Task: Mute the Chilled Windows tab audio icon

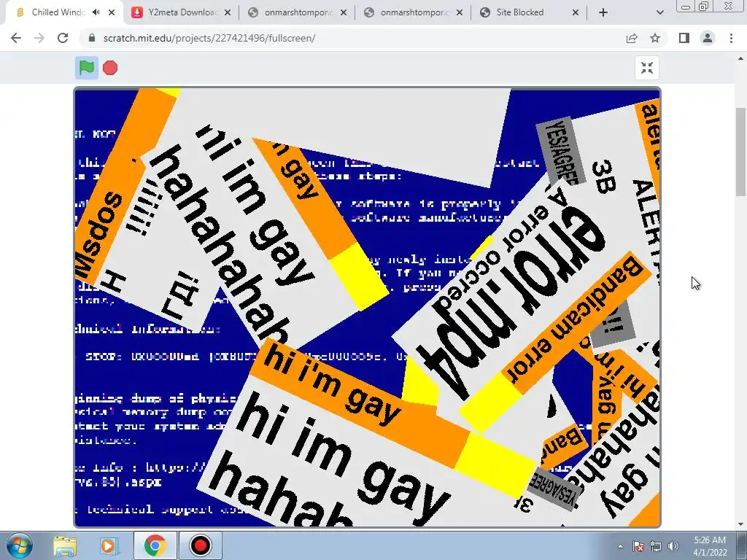Action: (x=96, y=12)
